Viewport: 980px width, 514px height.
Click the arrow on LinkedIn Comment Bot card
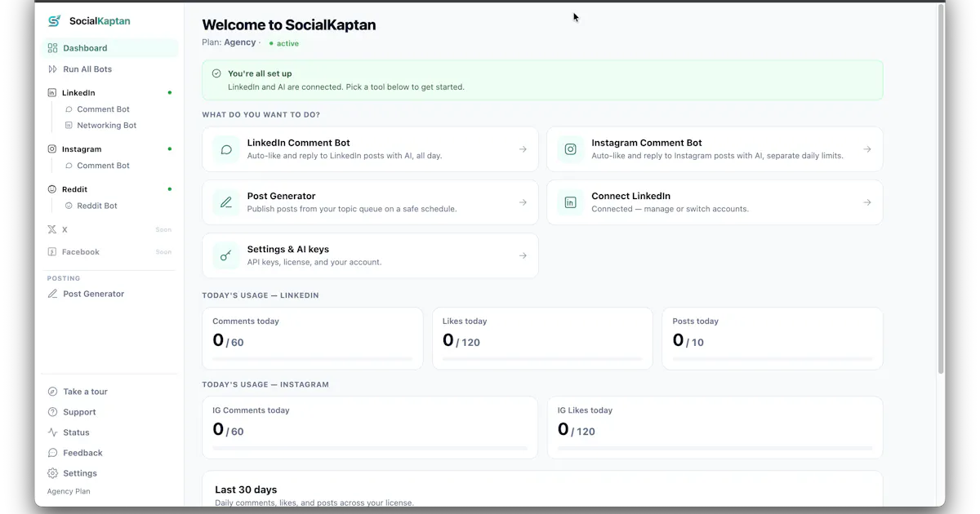[x=523, y=149]
